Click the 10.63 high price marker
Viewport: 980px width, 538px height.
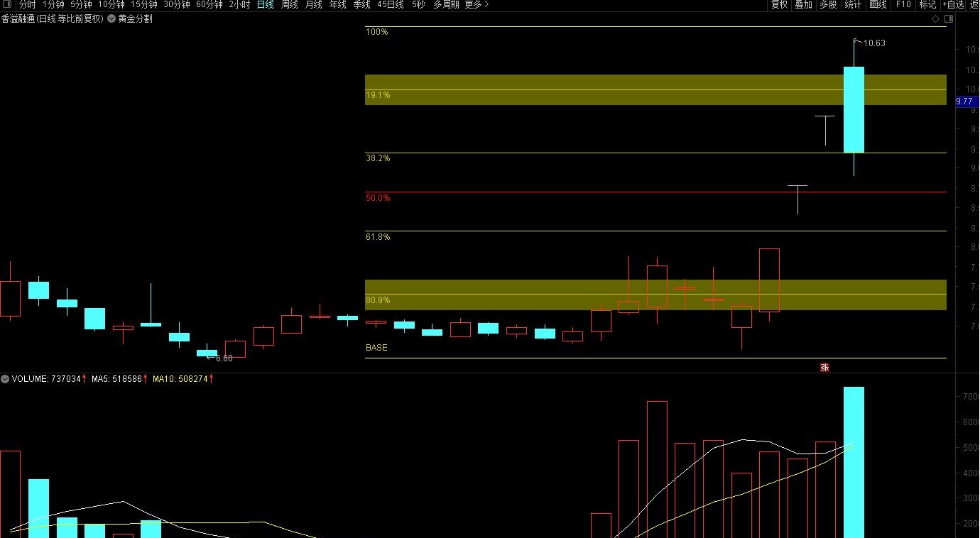coord(874,43)
